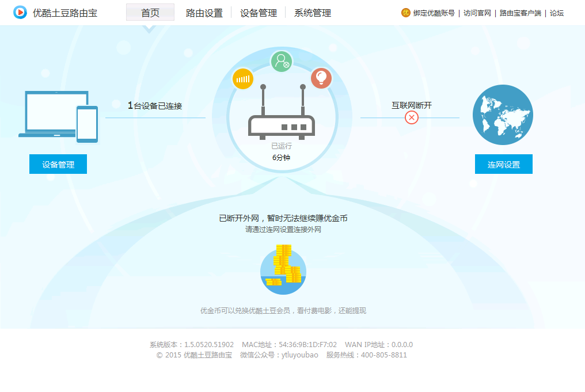585x392 pixels.
Task: Switch to the 首页 tab
Action: point(150,13)
